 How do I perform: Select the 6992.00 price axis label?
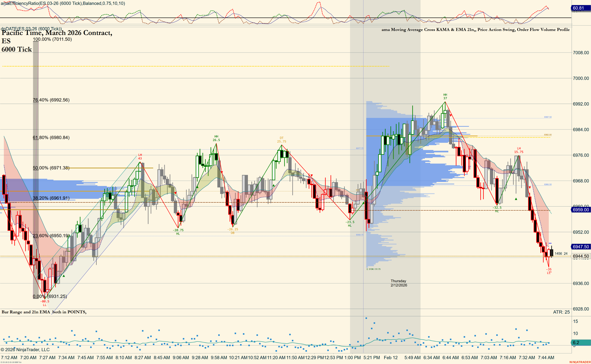pyautogui.click(x=581, y=104)
